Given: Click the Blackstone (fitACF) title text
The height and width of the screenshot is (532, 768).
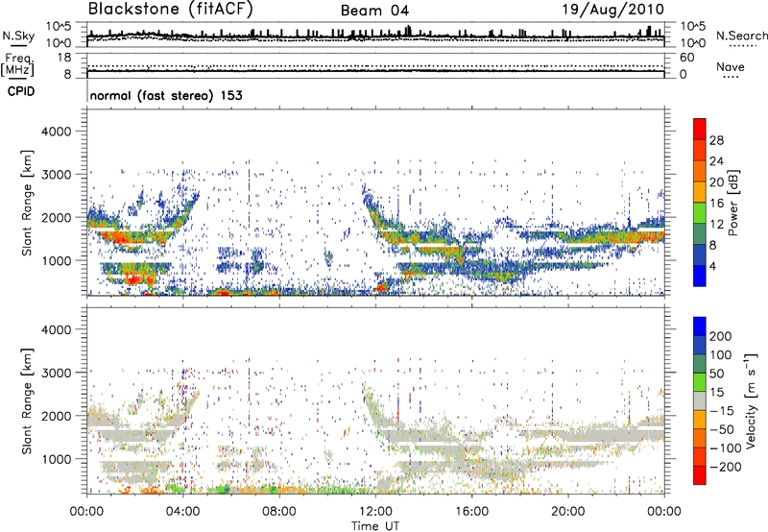Looking at the screenshot, I should [x=170, y=9].
